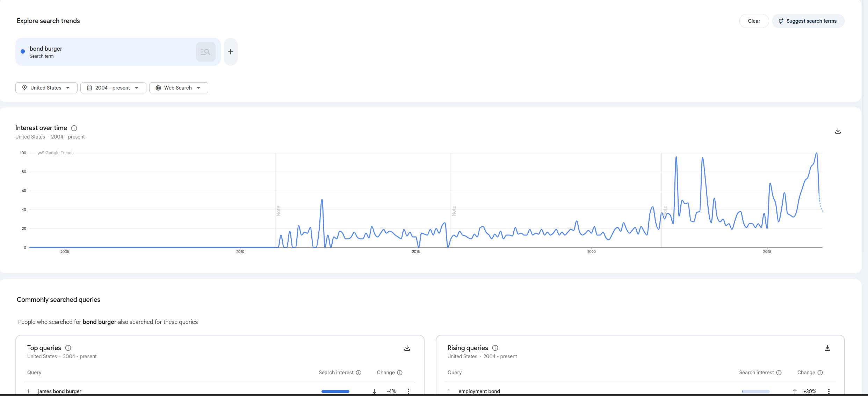
Task: Click search interest bar for james bond burger
Action: click(x=335, y=391)
